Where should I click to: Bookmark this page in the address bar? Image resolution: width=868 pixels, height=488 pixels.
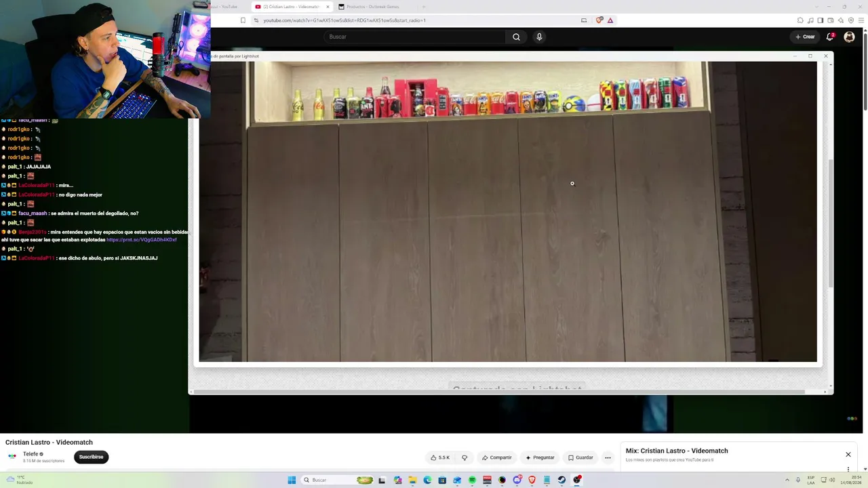coord(243,20)
